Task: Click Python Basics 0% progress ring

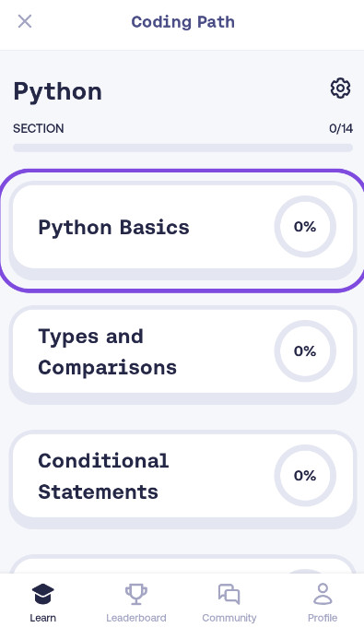Action: click(x=305, y=227)
